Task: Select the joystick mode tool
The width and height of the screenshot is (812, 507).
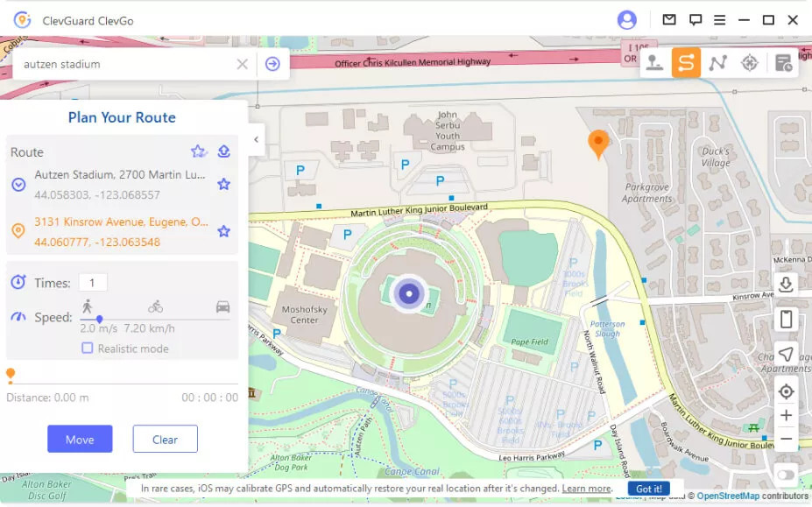Action: coord(749,63)
